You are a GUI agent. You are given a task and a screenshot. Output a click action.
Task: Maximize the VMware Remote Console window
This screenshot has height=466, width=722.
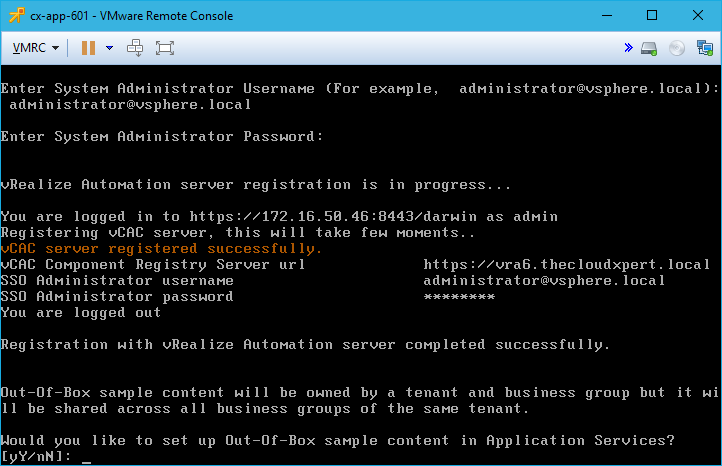(x=652, y=15)
